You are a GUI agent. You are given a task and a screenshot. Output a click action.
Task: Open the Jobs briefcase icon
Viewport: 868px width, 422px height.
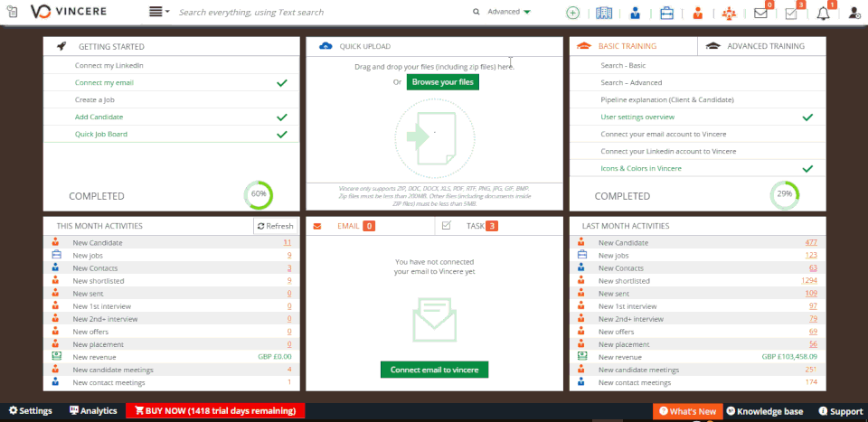666,13
